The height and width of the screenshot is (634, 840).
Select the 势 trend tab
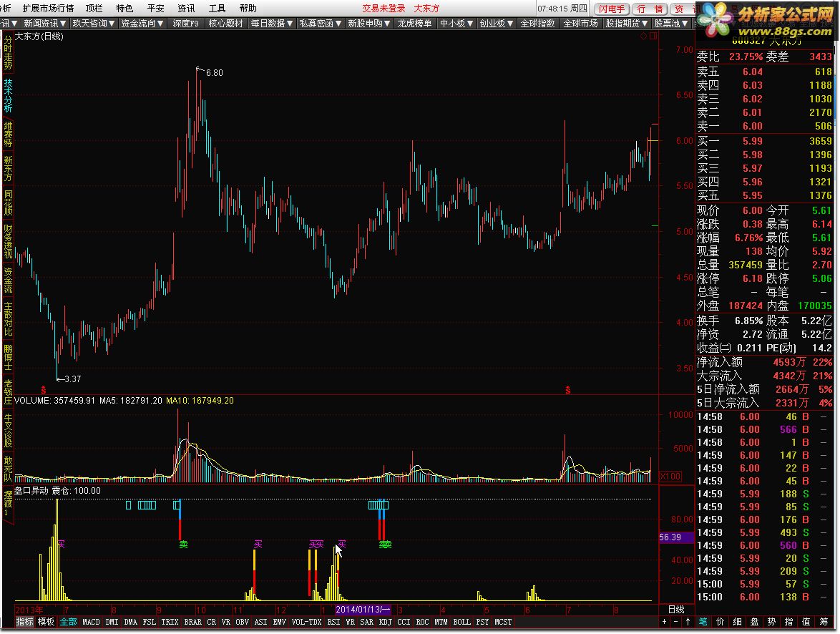coord(771,622)
